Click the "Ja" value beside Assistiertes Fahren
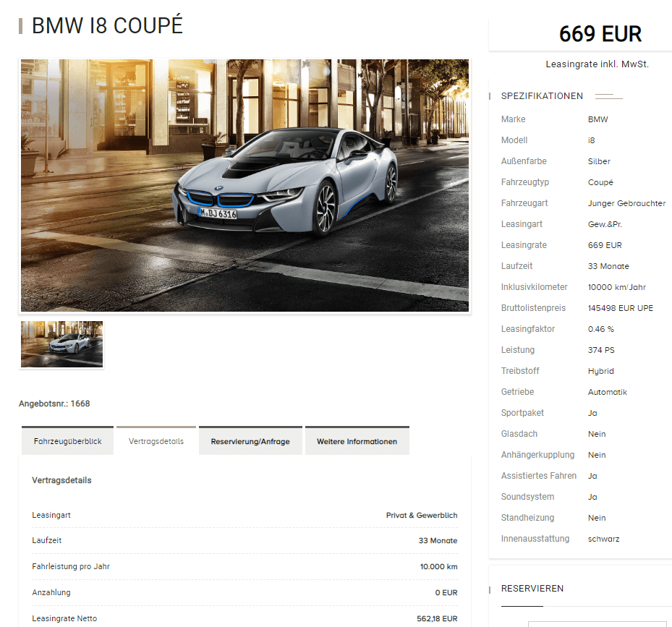 pos(592,476)
